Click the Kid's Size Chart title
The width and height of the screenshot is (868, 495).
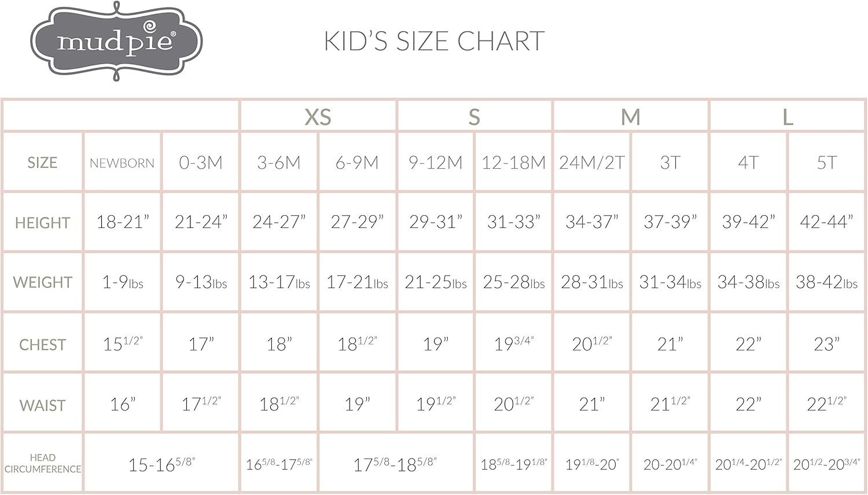point(434,42)
